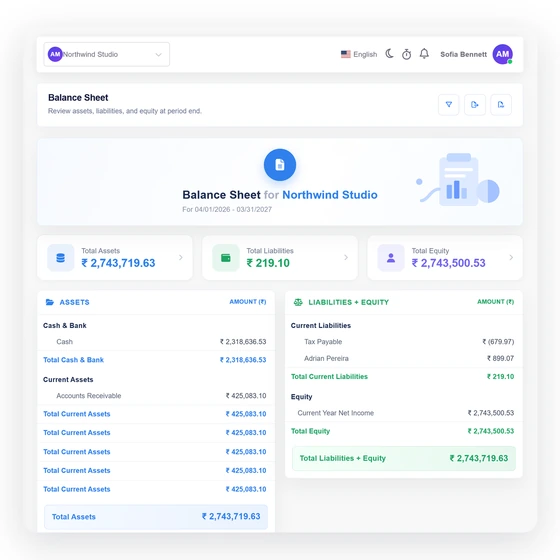Screen dimensions: 560x560
Task: Click the ₹ 2,743,500.53 Total Equity card value
Action: click(x=448, y=263)
